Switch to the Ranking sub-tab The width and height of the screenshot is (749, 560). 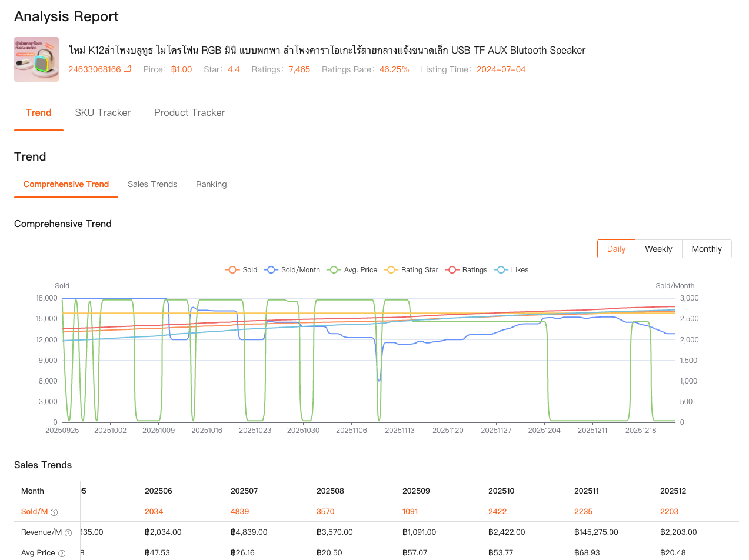coord(211,184)
